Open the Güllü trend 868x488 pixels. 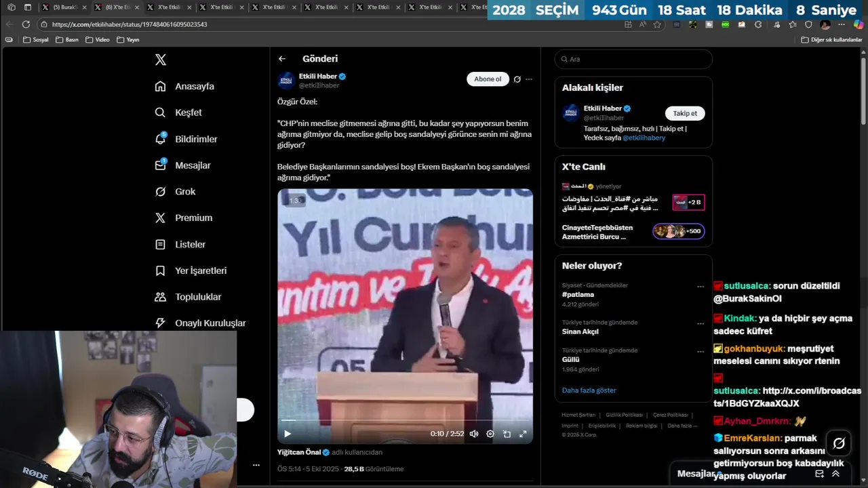[x=571, y=359]
